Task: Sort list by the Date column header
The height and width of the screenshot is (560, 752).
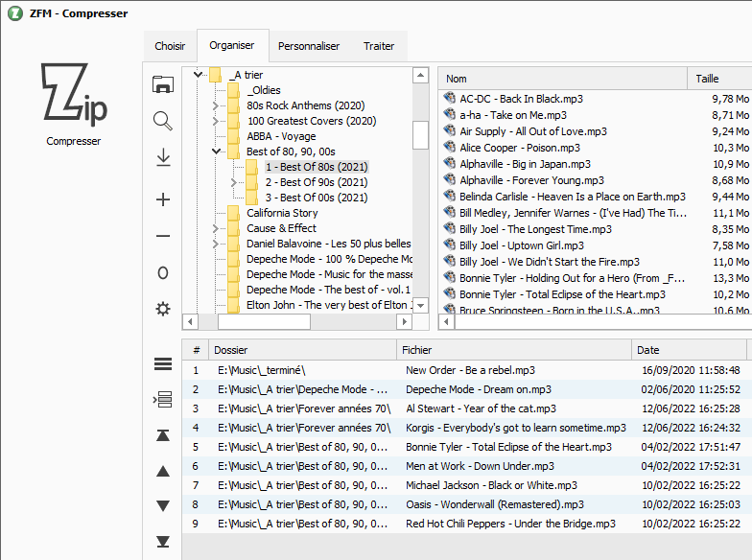Action: tap(689, 350)
